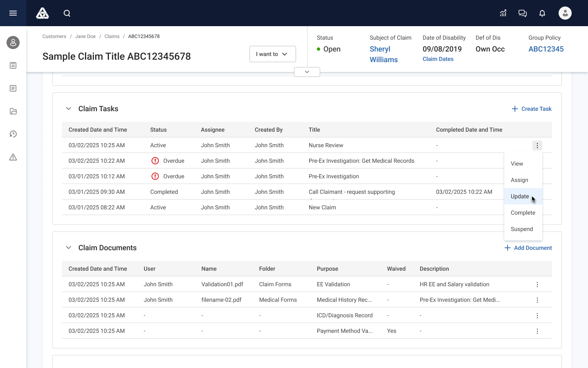This screenshot has height=368, width=588.
Task: Open the warning alerts sidebar icon
Action: click(13, 157)
